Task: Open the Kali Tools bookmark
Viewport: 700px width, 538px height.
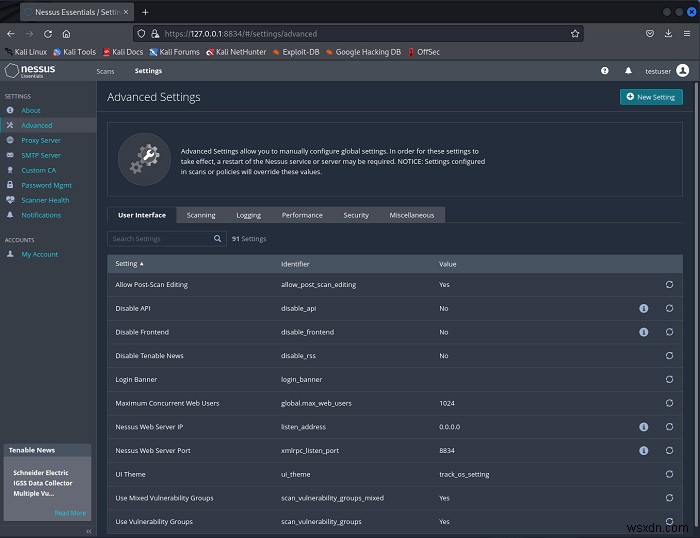Action: click(x=74, y=52)
